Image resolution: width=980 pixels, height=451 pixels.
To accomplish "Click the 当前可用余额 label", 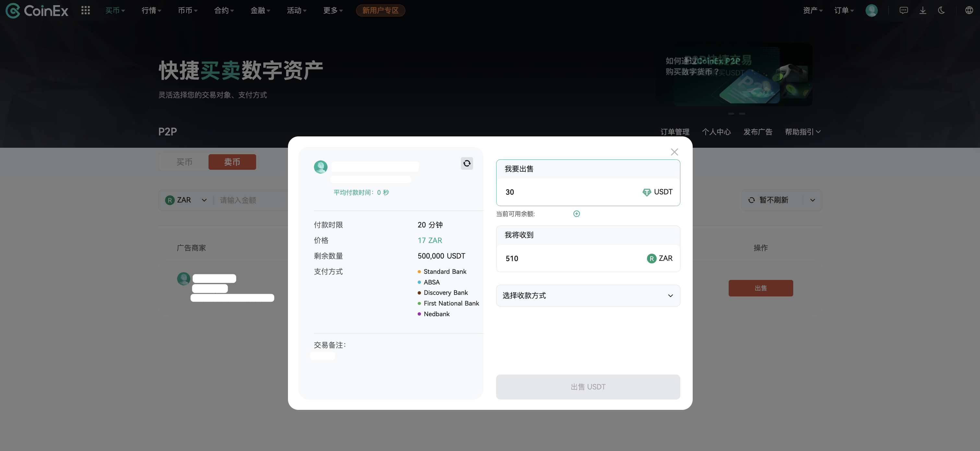I will (x=515, y=214).
